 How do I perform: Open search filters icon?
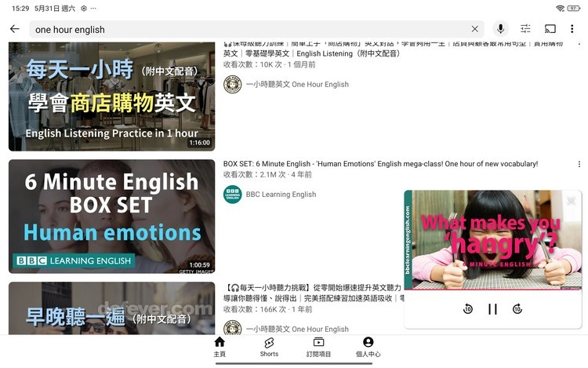tap(525, 28)
